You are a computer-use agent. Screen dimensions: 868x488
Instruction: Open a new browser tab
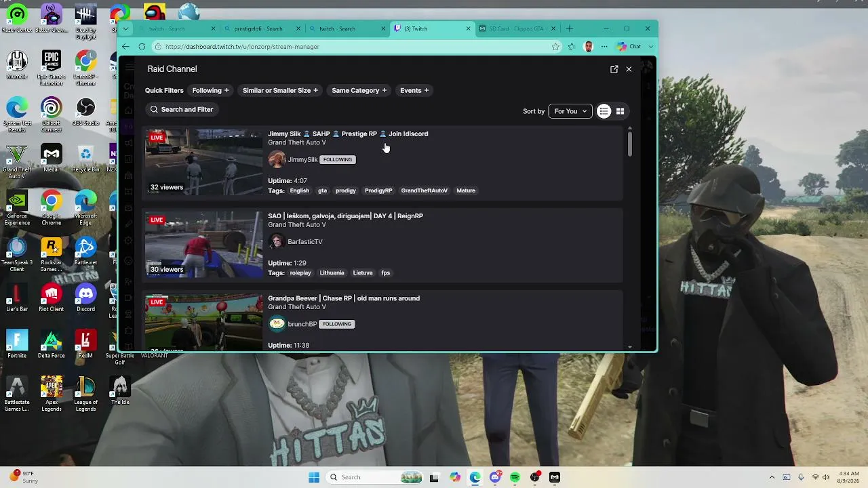570,28
